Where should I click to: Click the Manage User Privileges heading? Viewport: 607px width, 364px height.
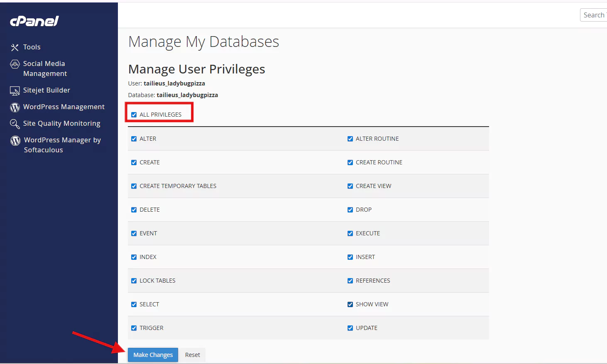pos(196,69)
